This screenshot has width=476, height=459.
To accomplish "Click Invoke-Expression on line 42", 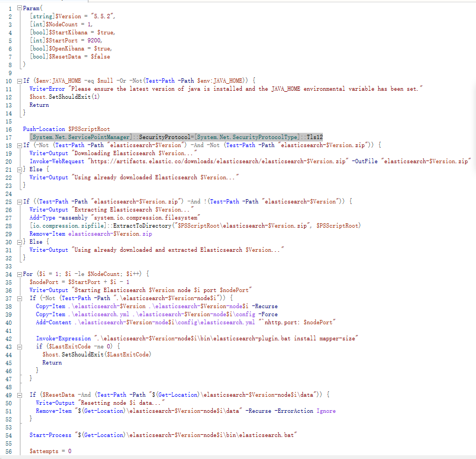I will [63, 338].
